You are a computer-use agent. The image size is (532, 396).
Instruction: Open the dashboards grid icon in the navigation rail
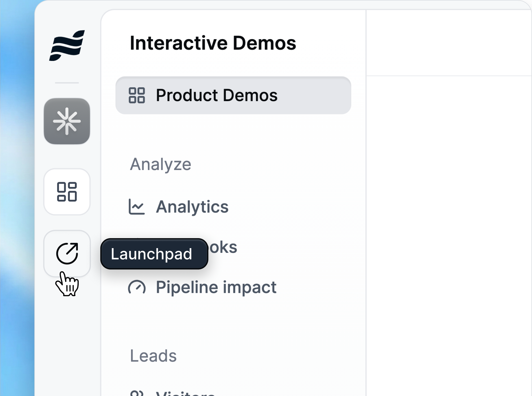[67, 192]
